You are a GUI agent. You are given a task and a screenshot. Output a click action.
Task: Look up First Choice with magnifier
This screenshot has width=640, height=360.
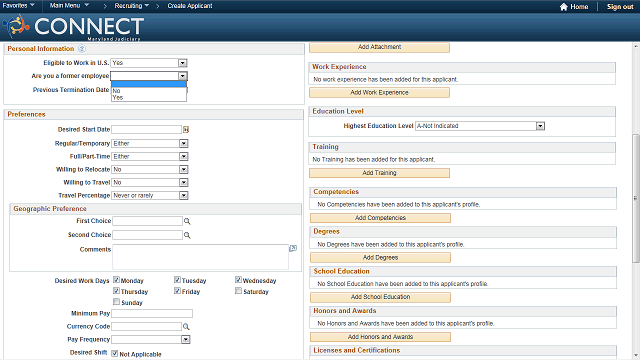click(187, 221)
